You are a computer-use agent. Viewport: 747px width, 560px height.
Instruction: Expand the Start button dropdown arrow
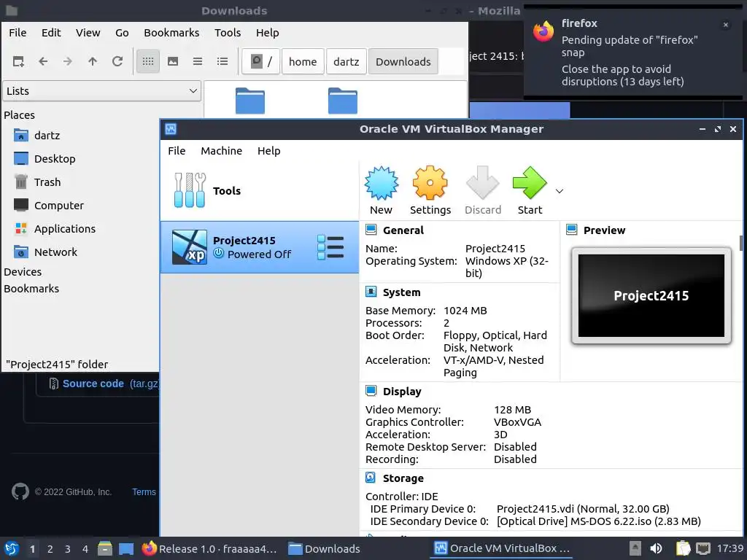click(x=560, y=191)
